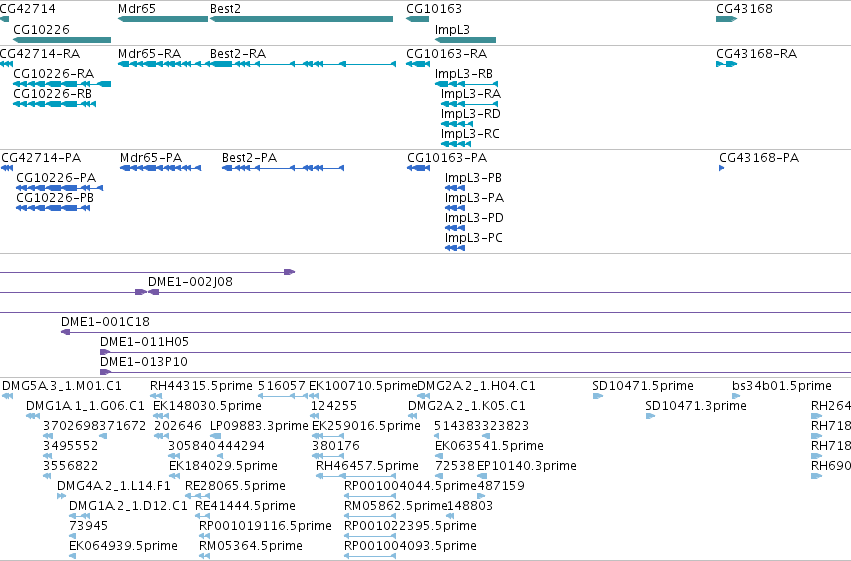Image resolution: width=851 pixels, height=561 pixels.
Task: Select the EK184029.5prime EST label
Action: click(224, 466)
